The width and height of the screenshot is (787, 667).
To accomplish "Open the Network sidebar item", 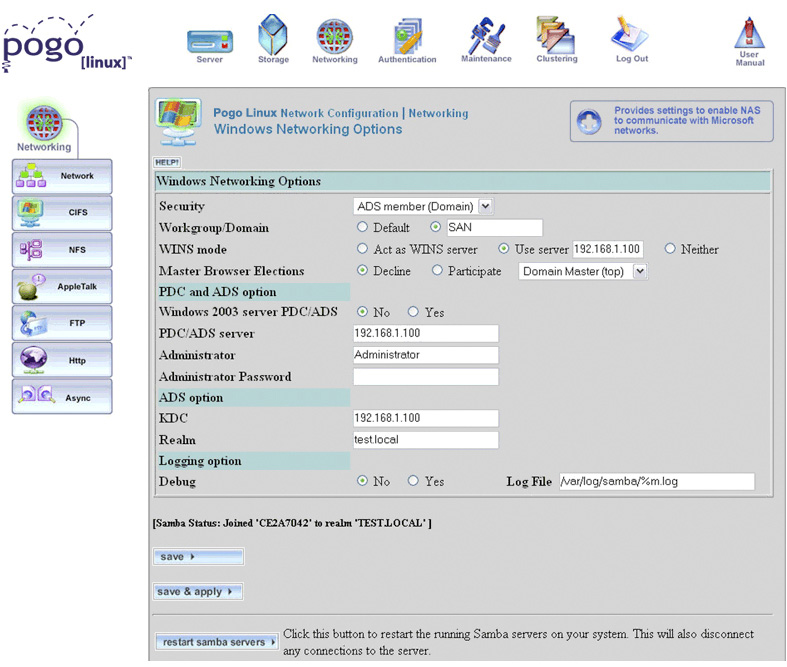I will pyautogui.click(x=62, y=177).
